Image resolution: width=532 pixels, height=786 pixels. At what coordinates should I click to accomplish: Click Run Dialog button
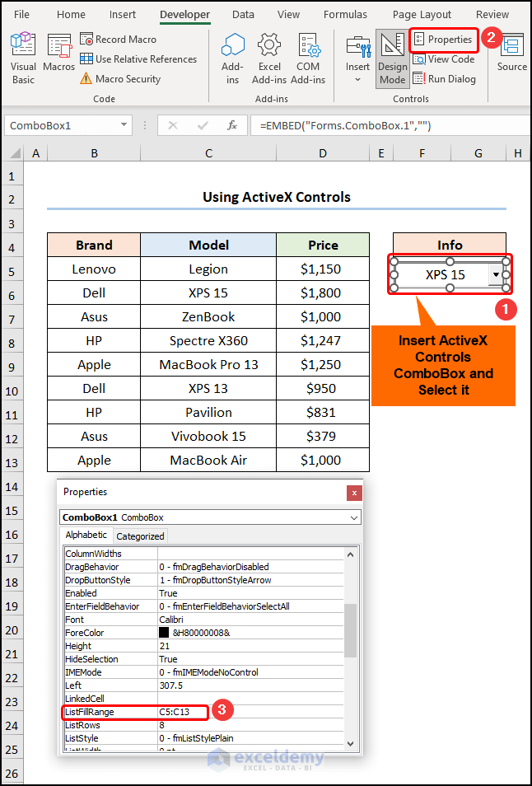pos(444,79)
